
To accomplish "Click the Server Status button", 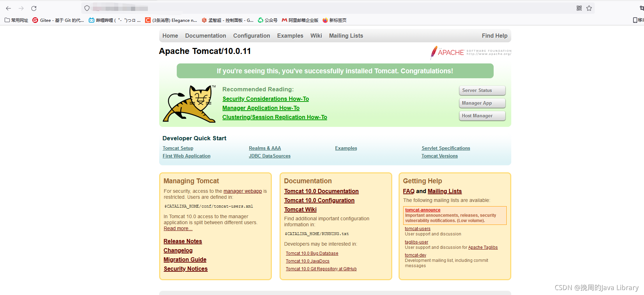I will click(482, 91).
